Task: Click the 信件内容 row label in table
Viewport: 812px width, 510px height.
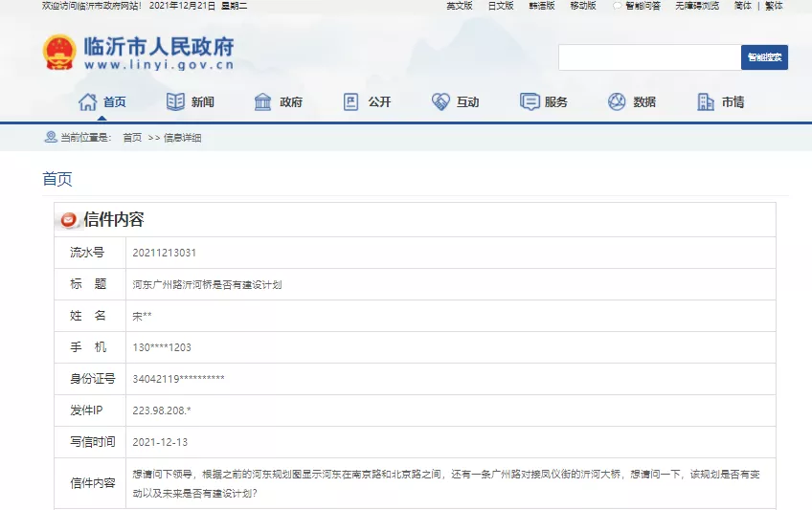Action: click(x=93, y=483)
